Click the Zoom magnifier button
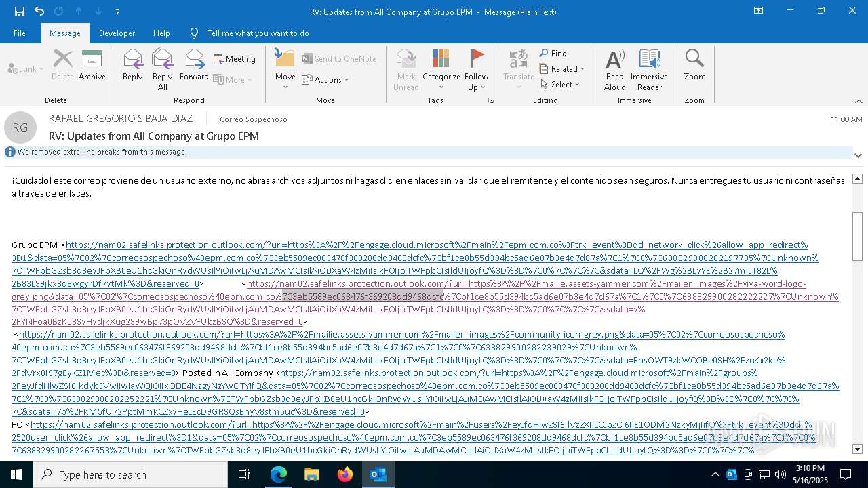The height and width of the screenshot is (488, 868). click(x=694, y=65)
